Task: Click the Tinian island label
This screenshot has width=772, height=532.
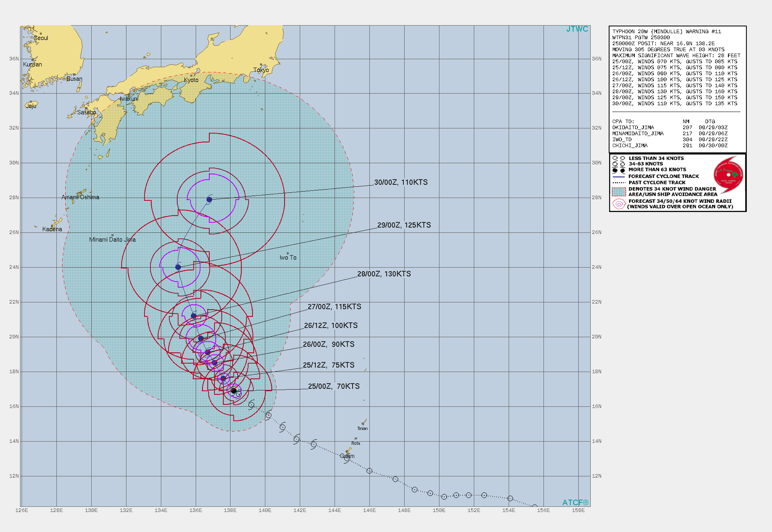Action: coord(362,428)
